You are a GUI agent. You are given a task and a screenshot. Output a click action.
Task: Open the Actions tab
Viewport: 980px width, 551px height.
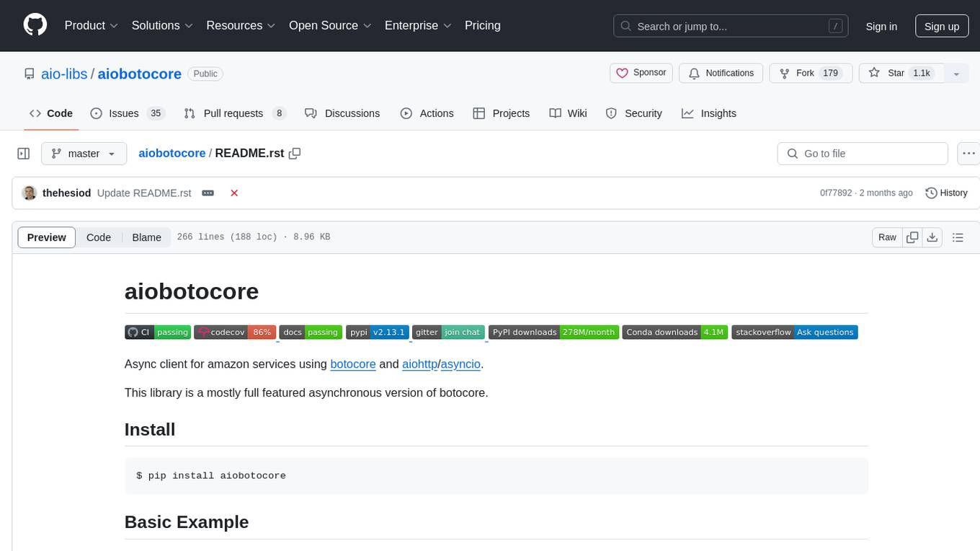[x=427, y=113]
